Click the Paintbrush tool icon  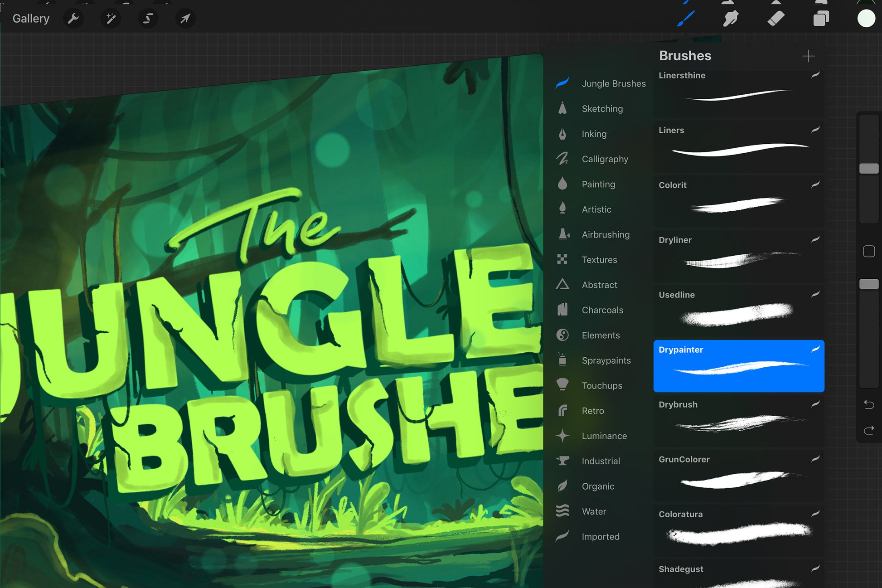pos(686,19)
